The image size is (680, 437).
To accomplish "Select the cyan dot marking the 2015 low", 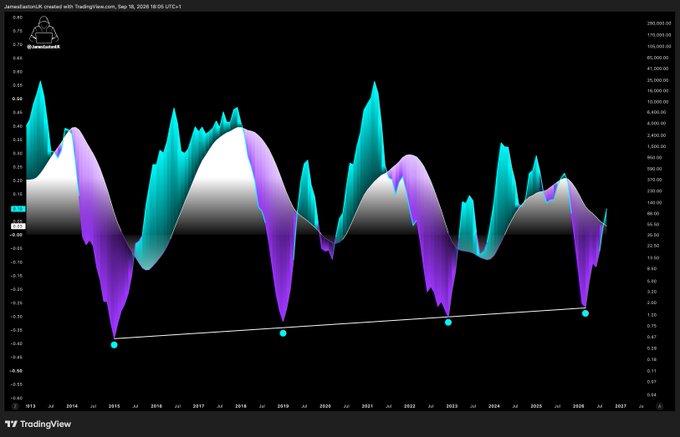I will click(114, 345).
